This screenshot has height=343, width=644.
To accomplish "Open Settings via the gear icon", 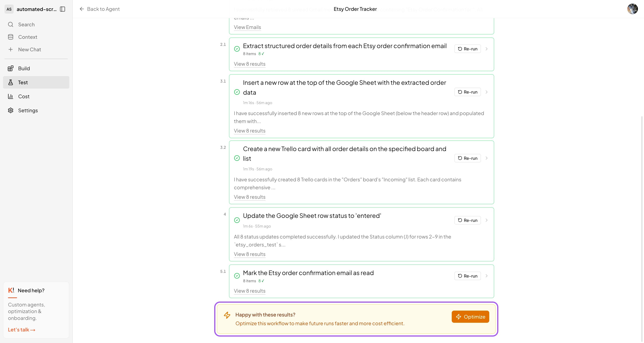I will [x=11, y=110].
